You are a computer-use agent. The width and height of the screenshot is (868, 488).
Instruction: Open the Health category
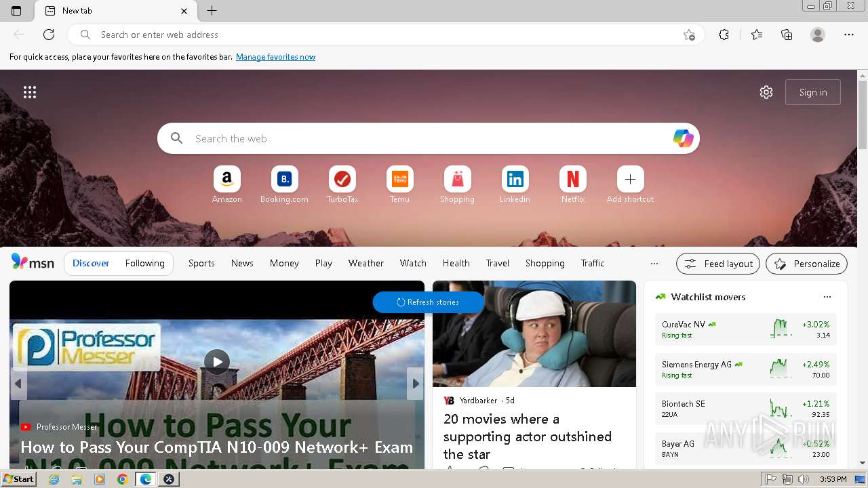click(x=456, y=263)
